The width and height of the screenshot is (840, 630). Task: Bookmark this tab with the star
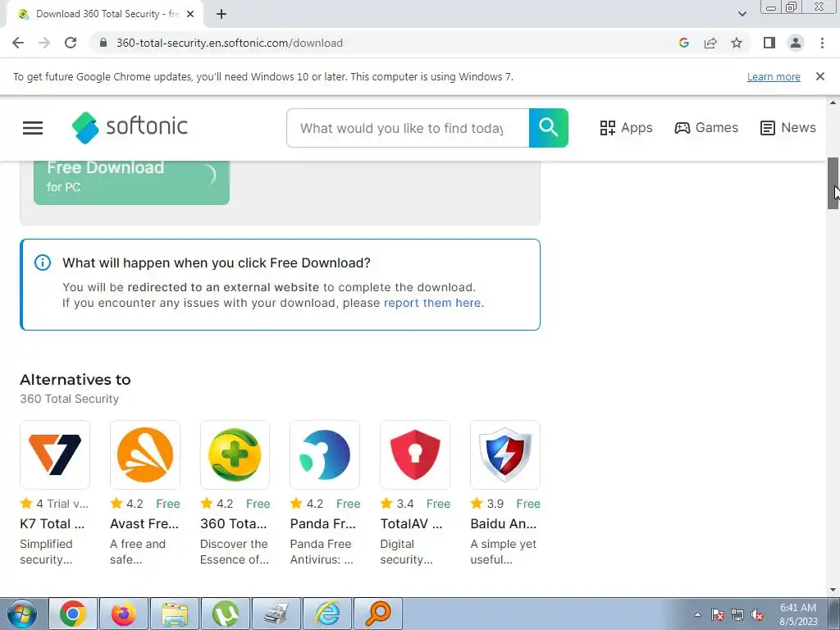[737, 43]
